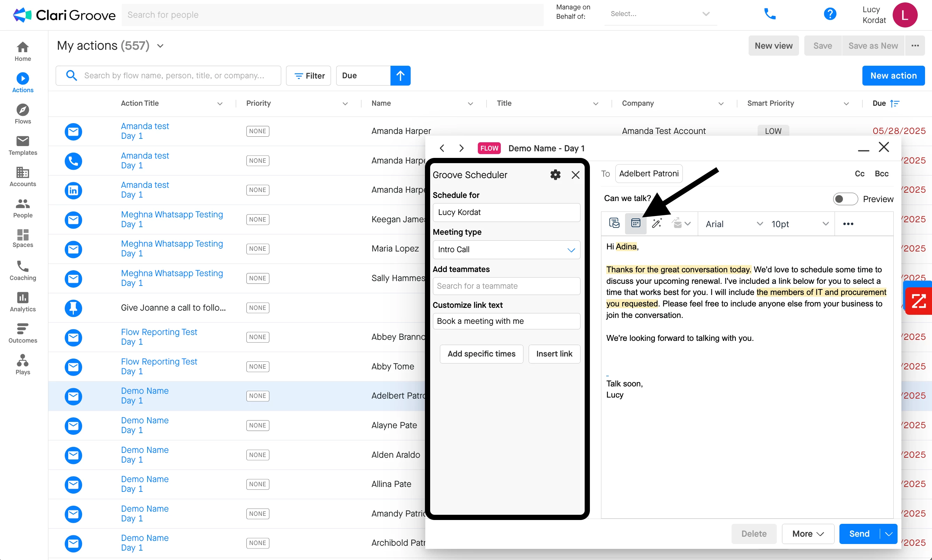
Task: Click the magic wand icon in email toolbar
Action: 657,223
